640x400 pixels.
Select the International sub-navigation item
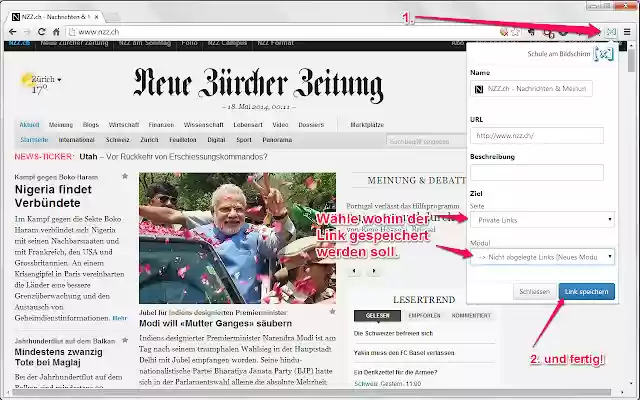(x=76, y=140)
